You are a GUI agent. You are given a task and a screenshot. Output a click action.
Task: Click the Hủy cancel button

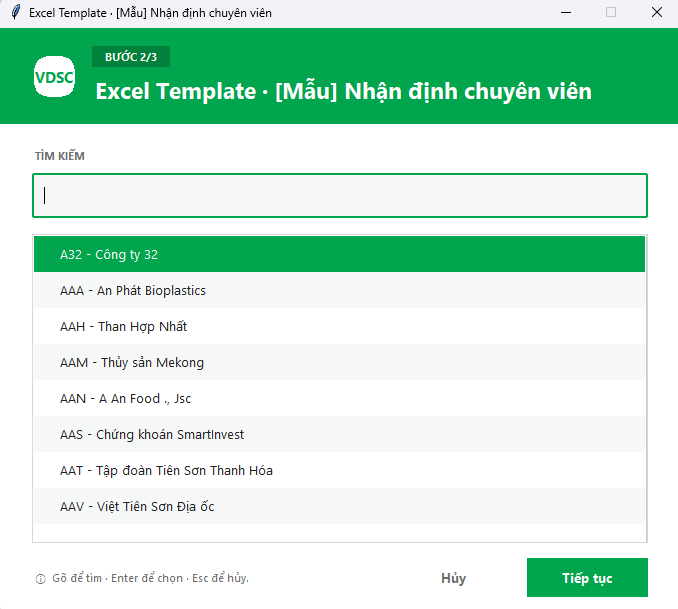coord(453,578)
